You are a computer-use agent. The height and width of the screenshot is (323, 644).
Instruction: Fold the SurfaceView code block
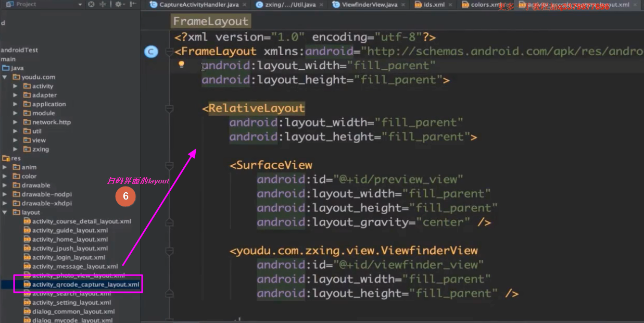[x=169, y=166]
